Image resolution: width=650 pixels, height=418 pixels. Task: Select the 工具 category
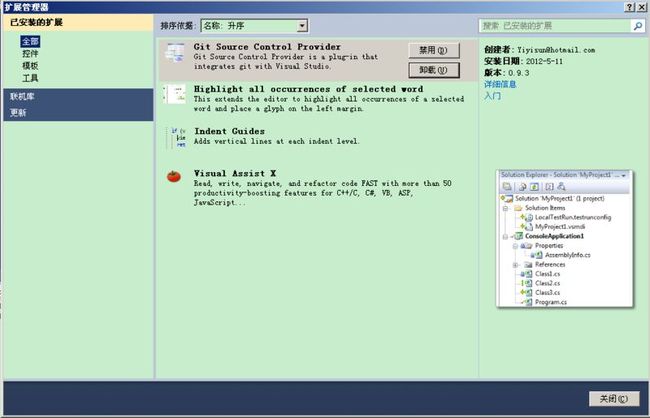click(x=30, y=78)
